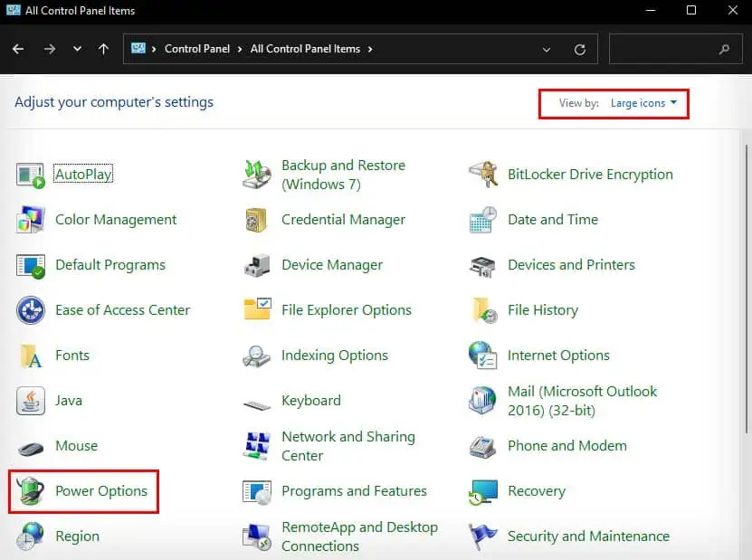Click the back navigation arrow
The height and width of the screenshot is (560, 752).
click(18, 49)
